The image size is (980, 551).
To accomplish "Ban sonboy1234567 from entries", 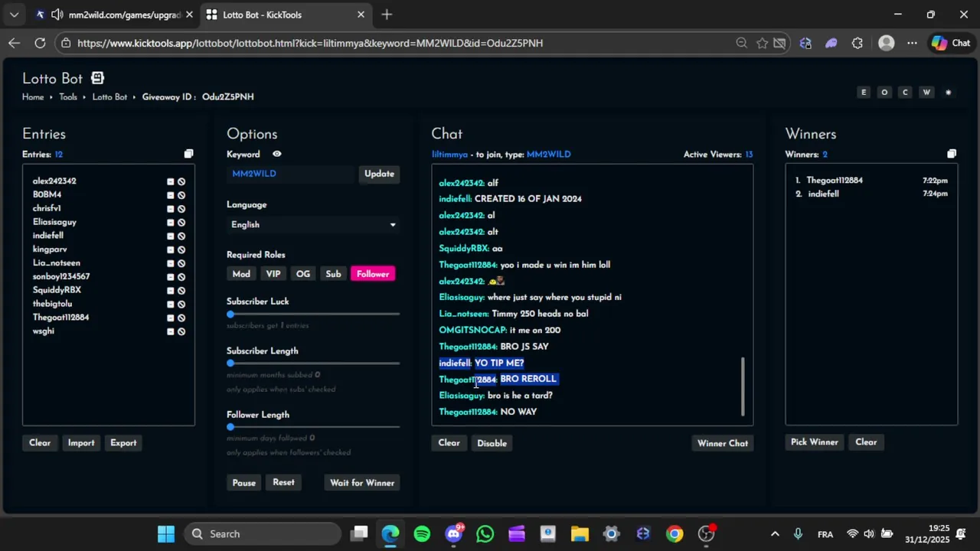I will click(181, 277).
